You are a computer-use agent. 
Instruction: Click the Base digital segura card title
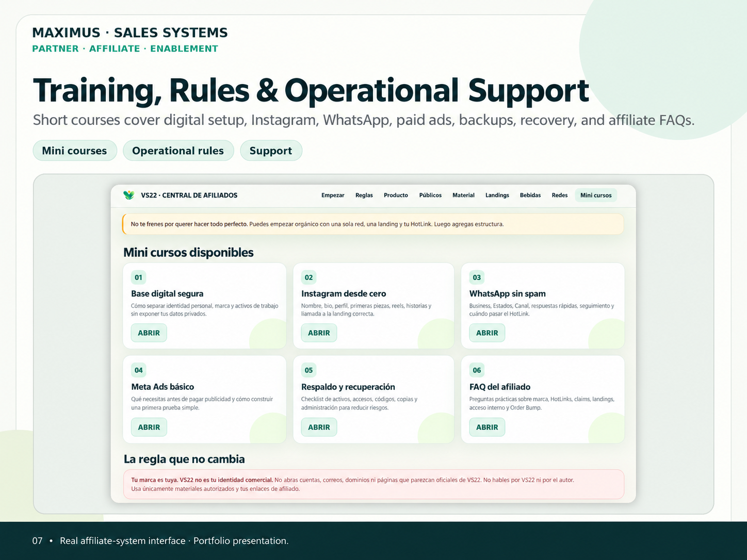point(167,294)
